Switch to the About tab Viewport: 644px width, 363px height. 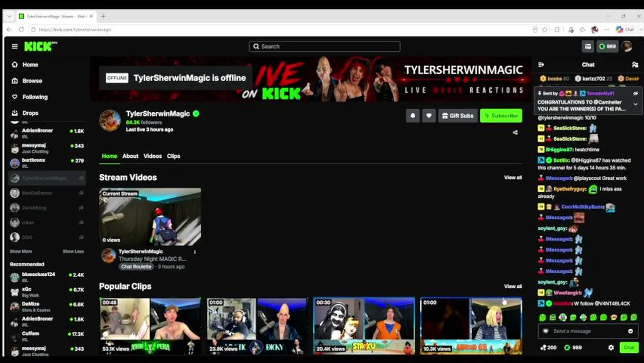pos(130,156)
